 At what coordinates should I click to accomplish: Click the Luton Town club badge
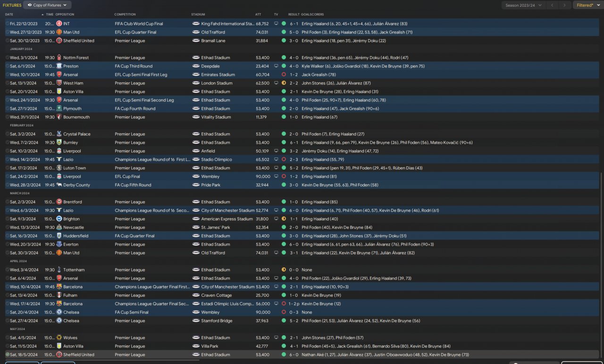pyautogui.click(x=59, y=168)
